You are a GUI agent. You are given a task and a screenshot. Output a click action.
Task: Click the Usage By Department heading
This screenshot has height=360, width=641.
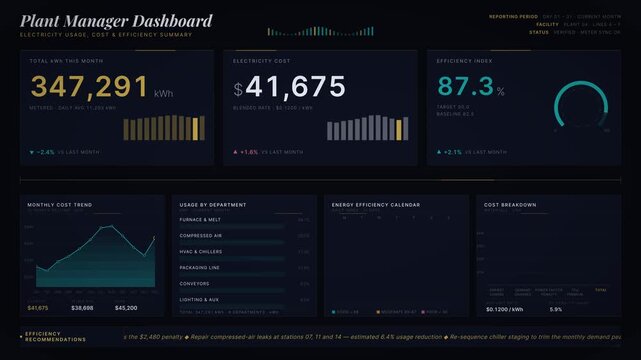click(213, 205)
